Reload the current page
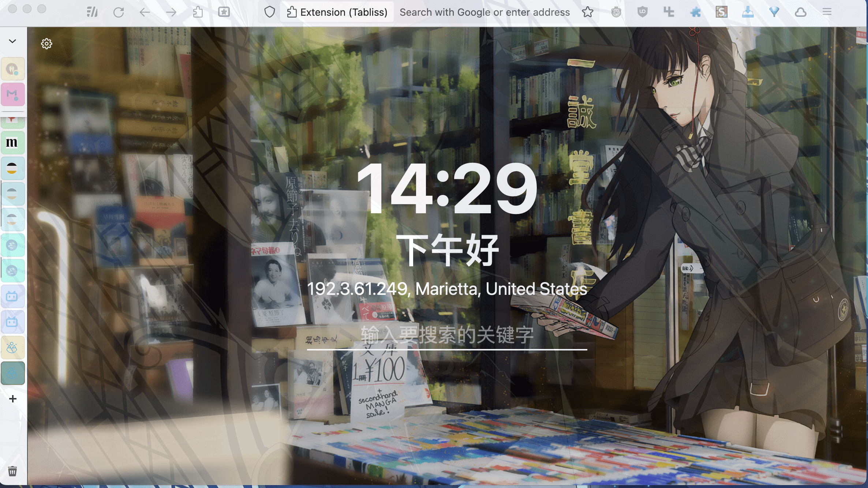This screenshot has height=488, width=868. 119,12
